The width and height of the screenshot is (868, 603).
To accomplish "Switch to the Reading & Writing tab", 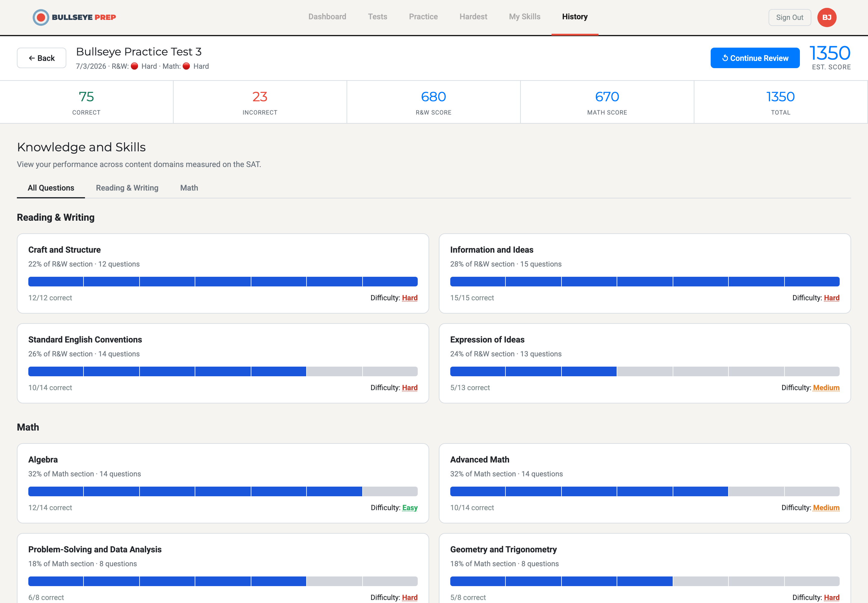I will pyautogui.click(x=127, y=188).
